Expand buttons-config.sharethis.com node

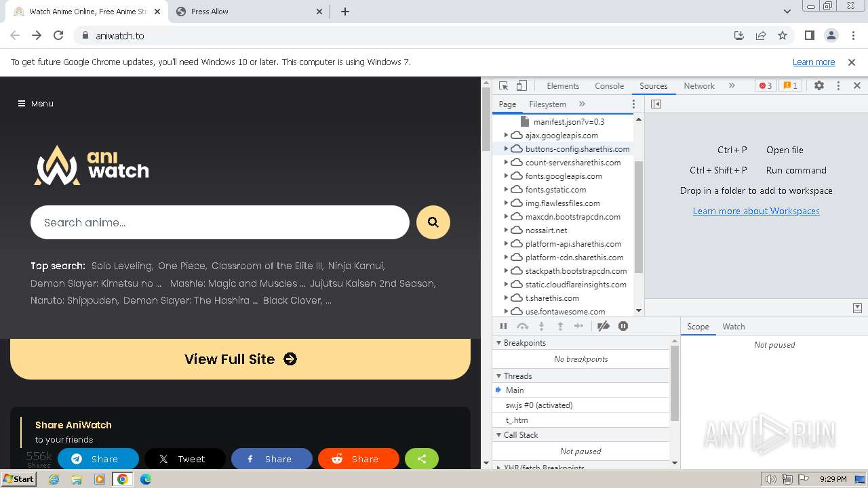[x=506, y=149]
